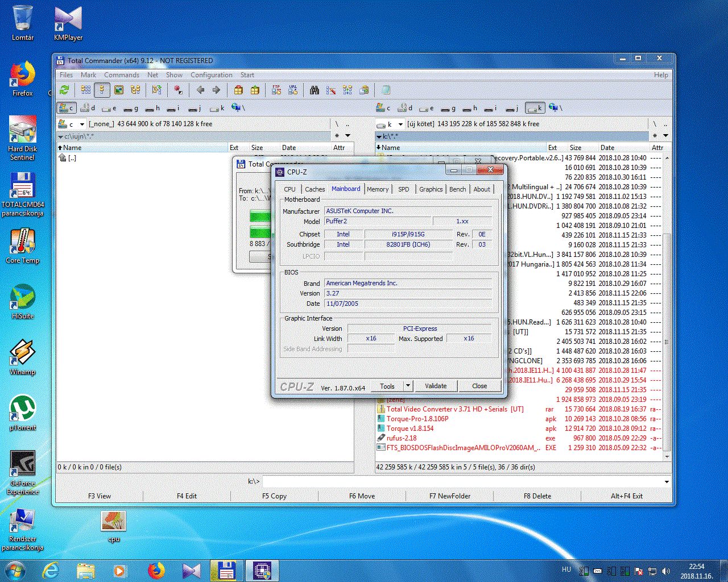Switch to CPU-Z from its taskbar icon
This screenshot has height=582, width=728.
(x=262, y=570)
